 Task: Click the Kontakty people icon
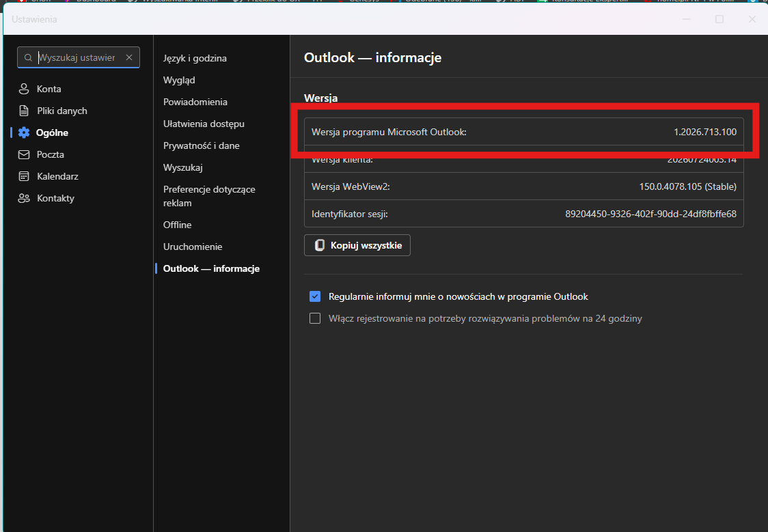(x=23, y=198)
